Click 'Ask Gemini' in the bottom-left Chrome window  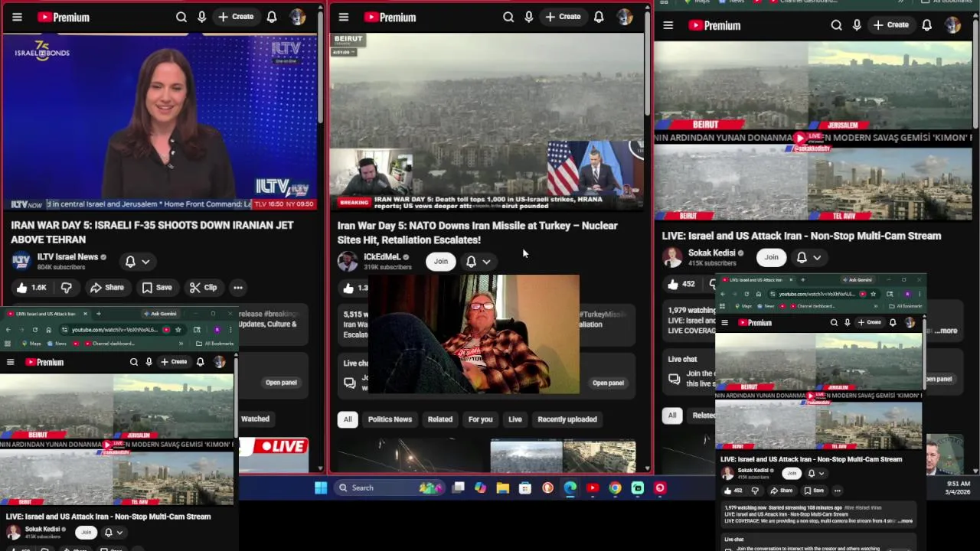(160, 314)
